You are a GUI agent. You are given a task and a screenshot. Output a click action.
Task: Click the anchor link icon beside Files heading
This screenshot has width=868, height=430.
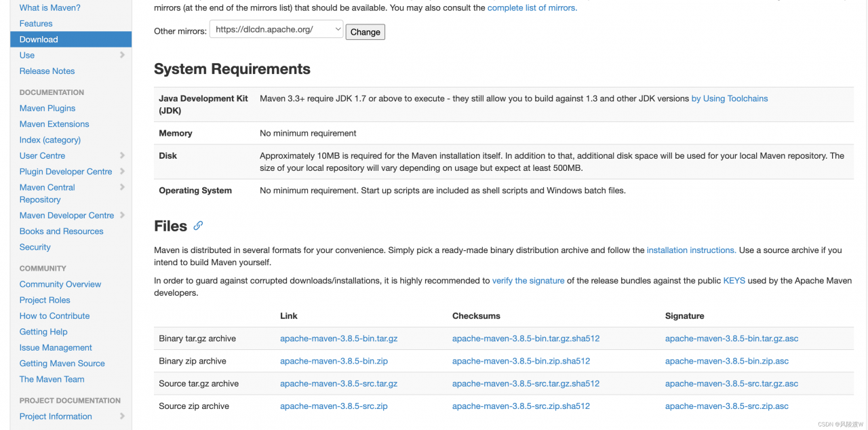[x=198, y=226]
